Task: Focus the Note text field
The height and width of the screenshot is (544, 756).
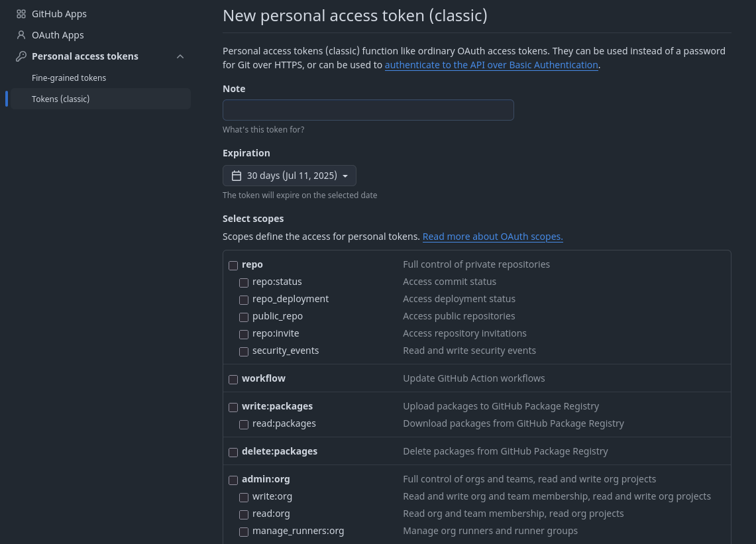Action: 368,110
